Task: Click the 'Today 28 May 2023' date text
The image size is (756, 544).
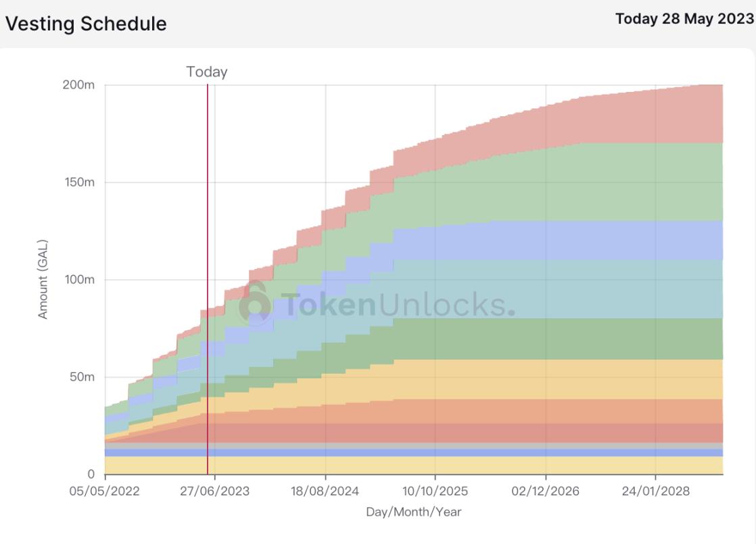Action: (684, 20)
